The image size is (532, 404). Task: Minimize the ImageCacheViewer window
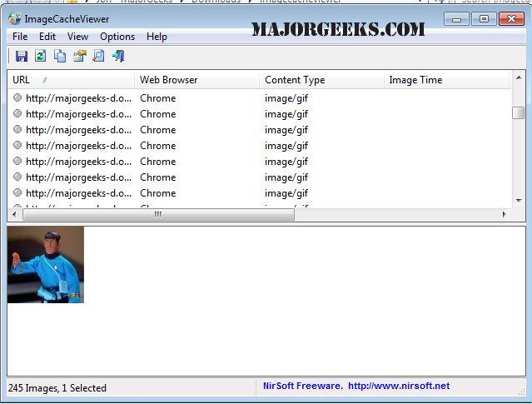click(x=456, y=19)
